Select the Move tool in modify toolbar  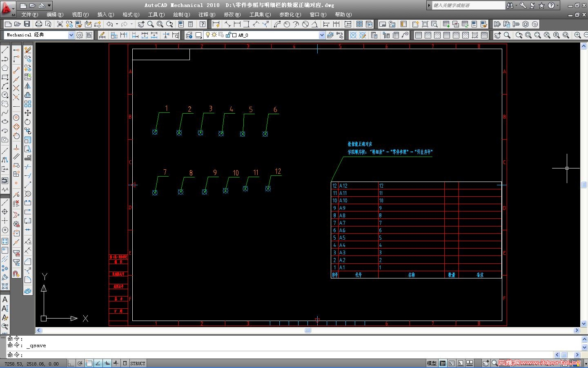click(28, 113)
